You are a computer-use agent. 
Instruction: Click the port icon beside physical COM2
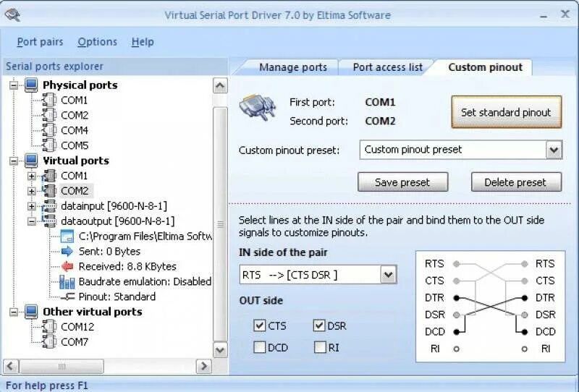(49, 115)
